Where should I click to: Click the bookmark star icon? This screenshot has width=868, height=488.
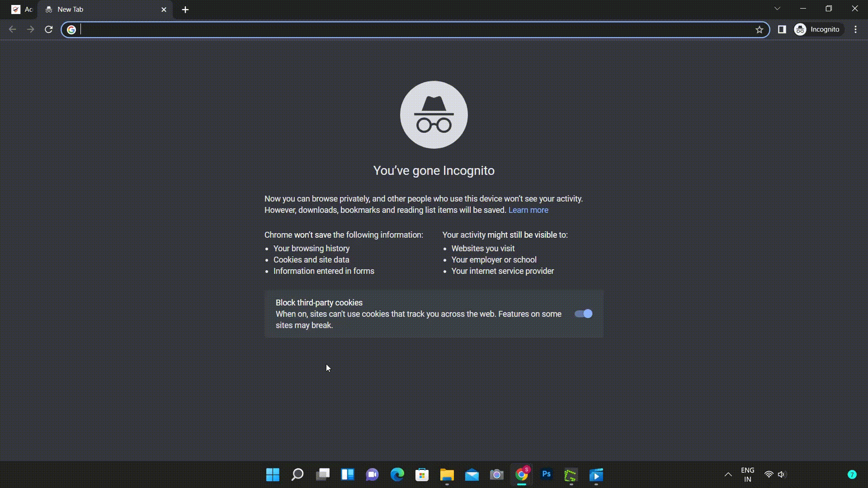759,29
